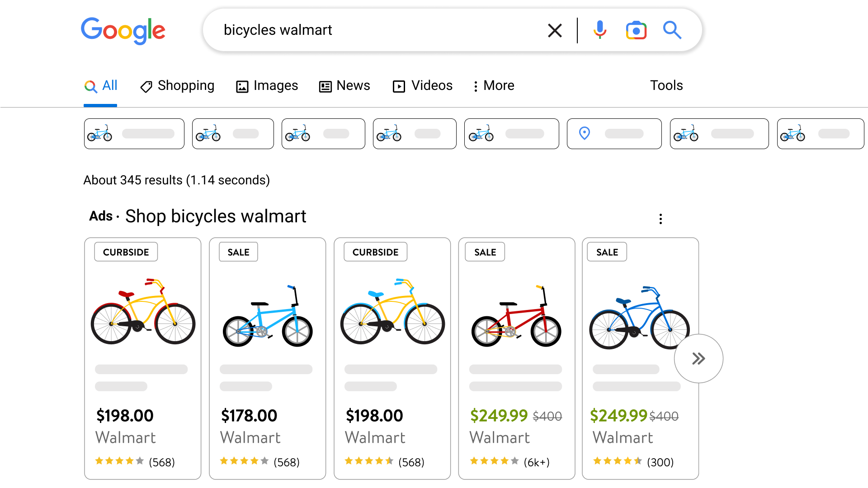The image size is (868, 488).
Task: Show next product ads with double chevron
Action: pos(698,359)
